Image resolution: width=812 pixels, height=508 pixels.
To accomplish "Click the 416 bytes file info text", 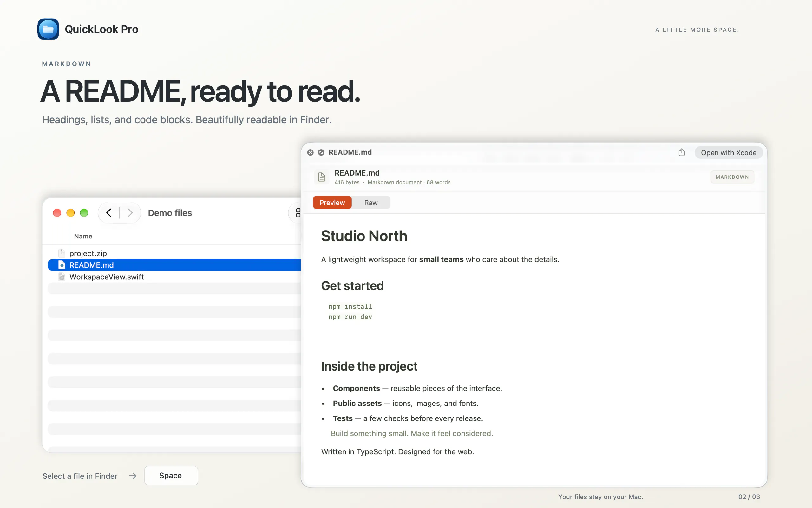I will coord(347,182).
